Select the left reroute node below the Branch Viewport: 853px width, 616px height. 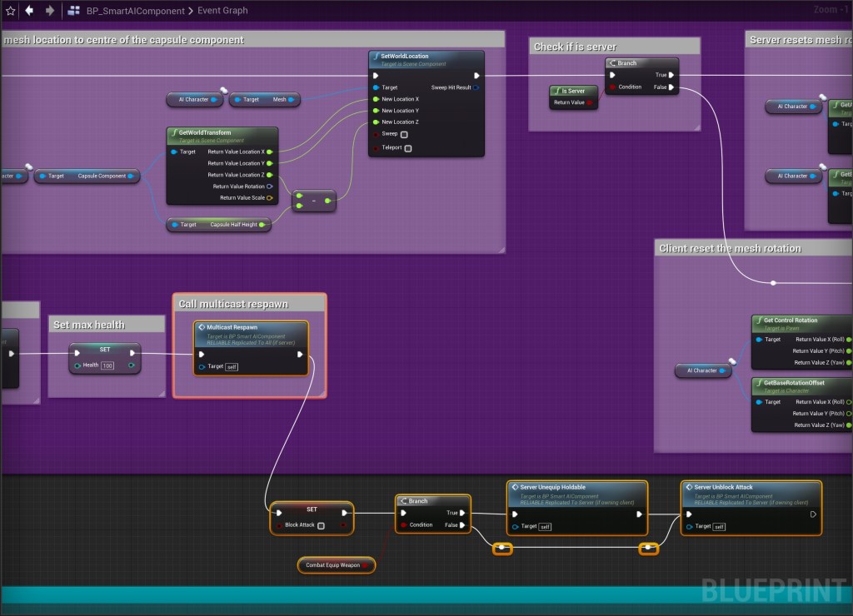[502, 548]
